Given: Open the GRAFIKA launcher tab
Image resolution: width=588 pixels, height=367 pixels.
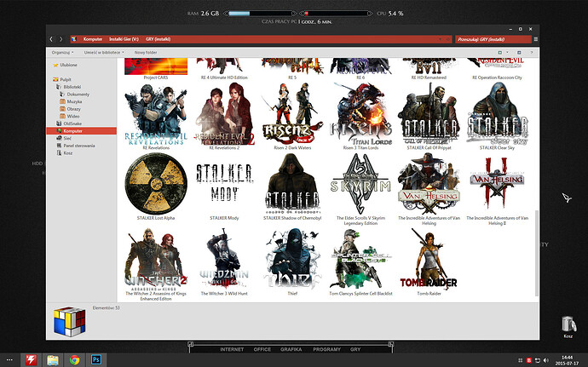Looking at the screenshot, I should 291,349.
